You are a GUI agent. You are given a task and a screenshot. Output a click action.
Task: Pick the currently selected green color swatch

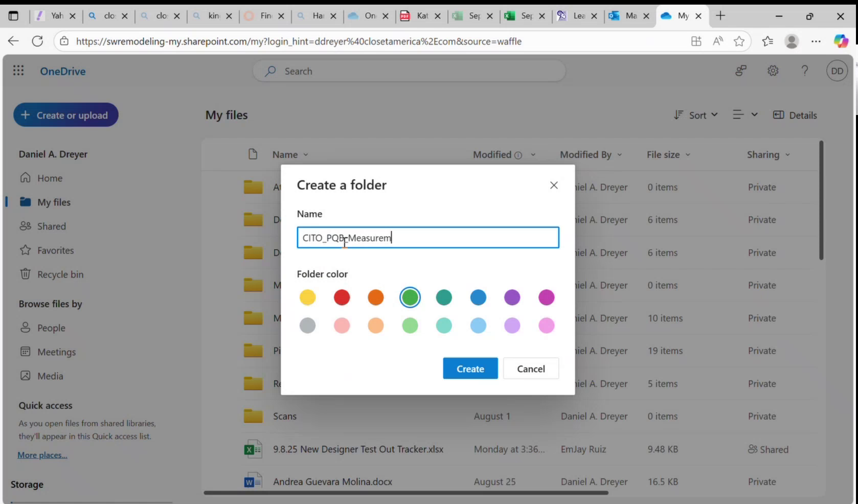click(410, 297)
